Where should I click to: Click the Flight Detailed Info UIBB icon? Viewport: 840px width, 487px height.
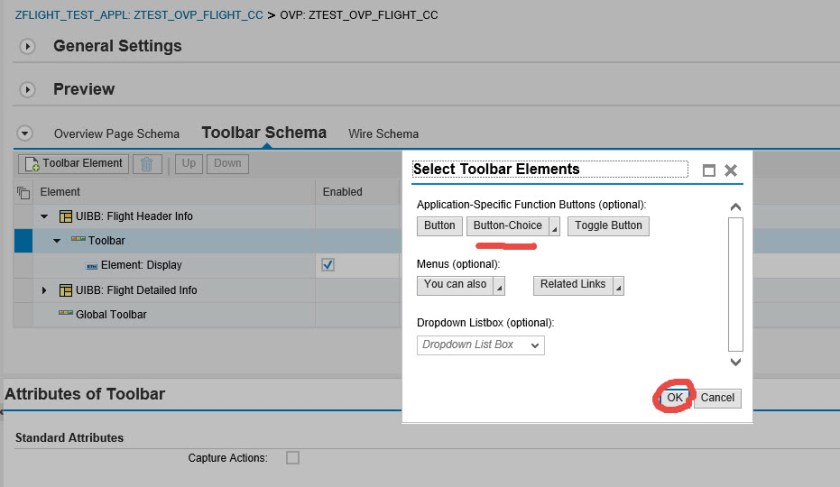[65, 290]
